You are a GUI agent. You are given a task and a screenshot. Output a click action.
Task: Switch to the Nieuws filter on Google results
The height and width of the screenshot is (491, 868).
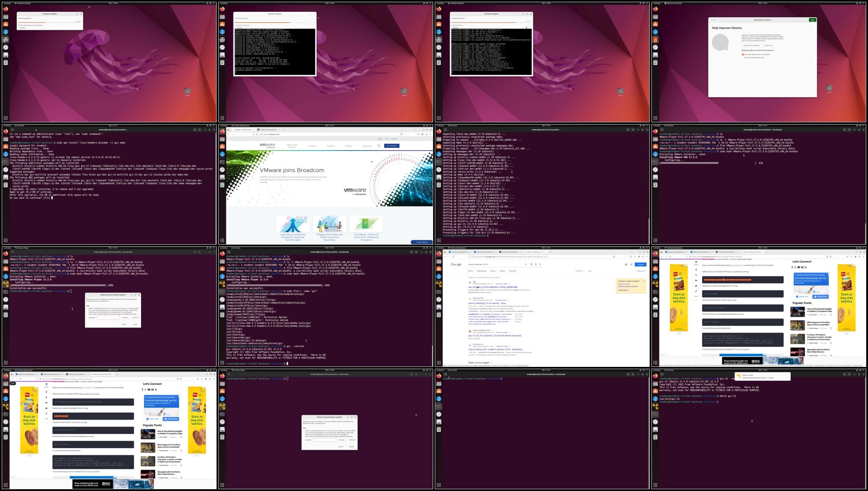click(x=493, y=271)
